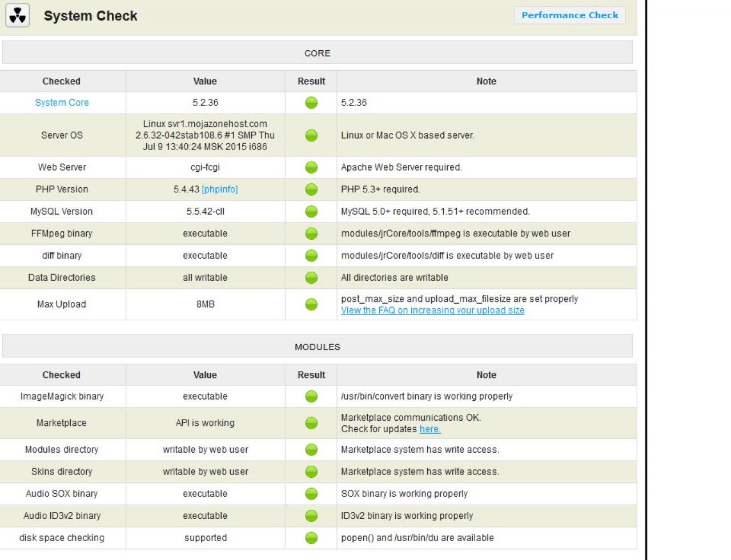Click the CORE section header
The width and height of the screenshot is (731, 560).
[x=317, y=53]
